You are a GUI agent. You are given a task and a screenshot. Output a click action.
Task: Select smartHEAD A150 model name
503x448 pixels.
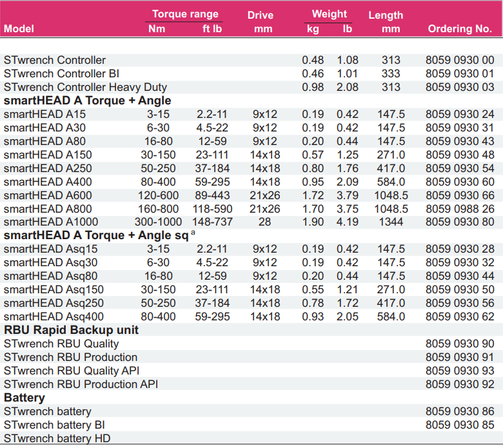pos(48,155)
